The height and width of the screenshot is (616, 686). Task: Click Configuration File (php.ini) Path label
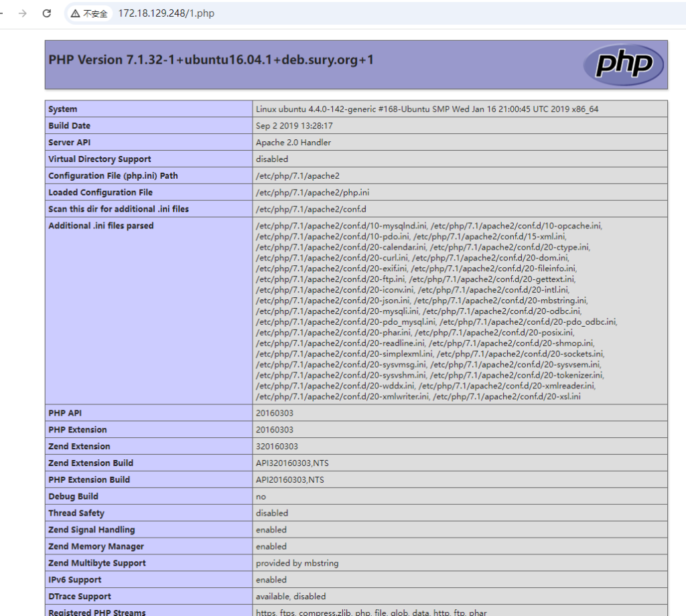coord(113,175)
